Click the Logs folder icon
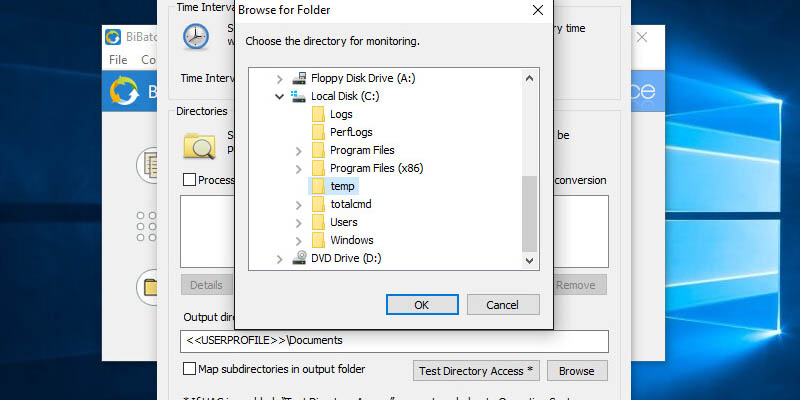Screen dimensions: 800x400 pyautogui.click(x=318, y=114)
